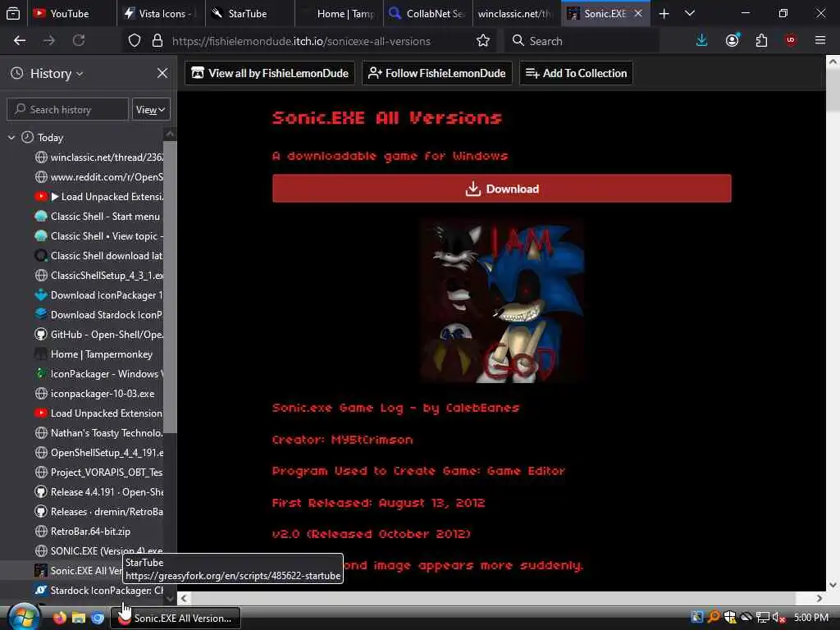Switch to the StarTube tab

pyautogui.click(x=249, y=14)
